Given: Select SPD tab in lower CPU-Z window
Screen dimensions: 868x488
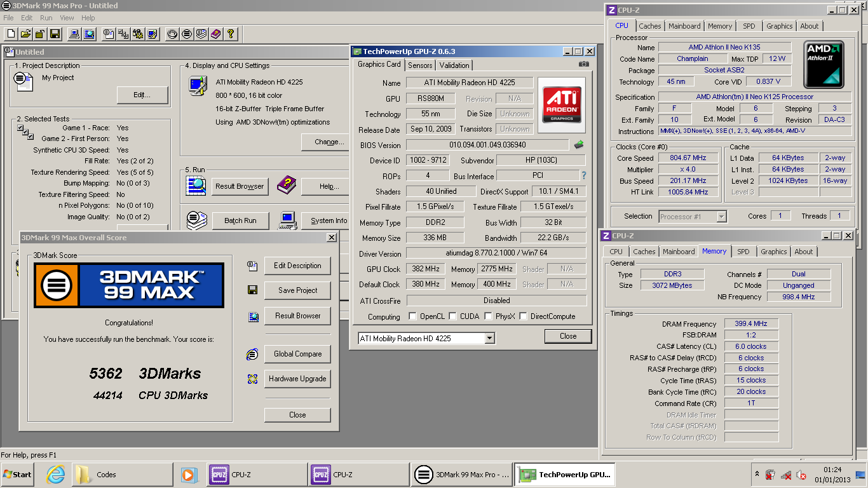Looking at the screenshot, I should coord(743,252).
